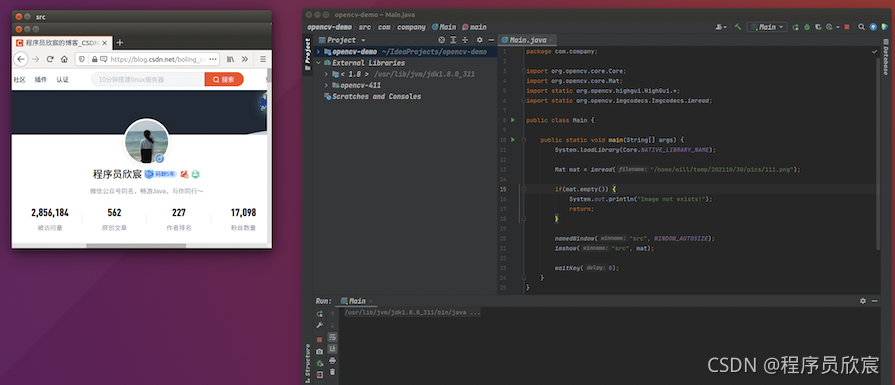Click src in the breadcrumb bar
The image size is (895, 385).
364,27
